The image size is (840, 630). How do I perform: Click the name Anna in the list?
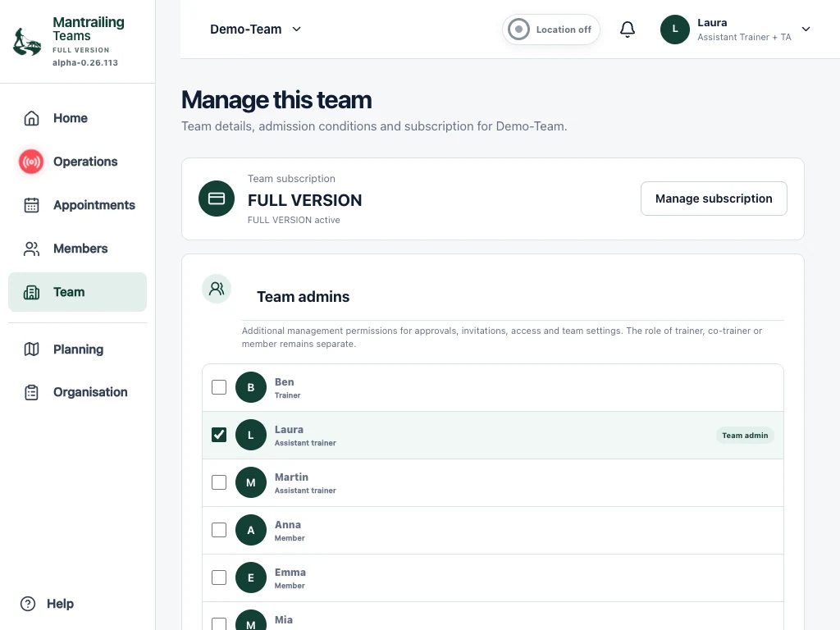[288, 525]
